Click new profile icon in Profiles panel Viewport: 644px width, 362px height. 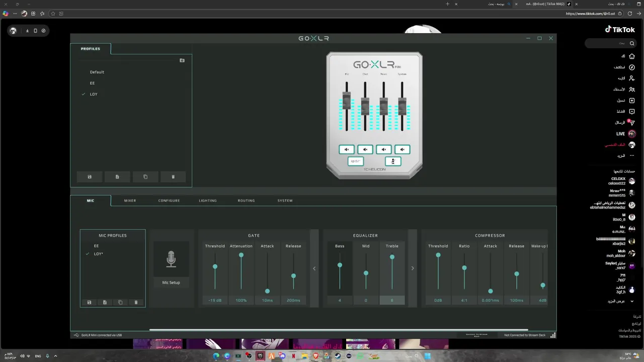pyautogui.click(x=117, y=177)
